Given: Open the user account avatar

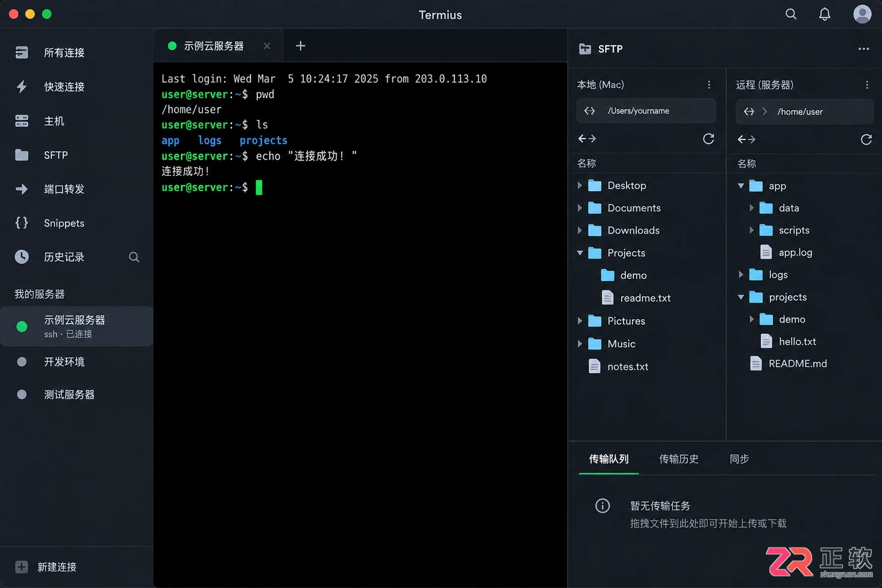Looking at the screenshot, I should point(862,14).
